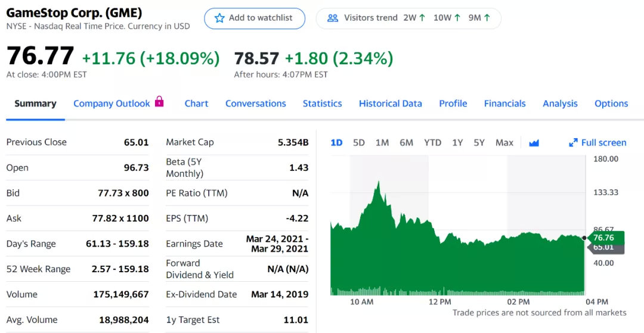This screenshot has height=333, width=644.
Task: Choose the 5Y chart range
Action: point(479,143)
